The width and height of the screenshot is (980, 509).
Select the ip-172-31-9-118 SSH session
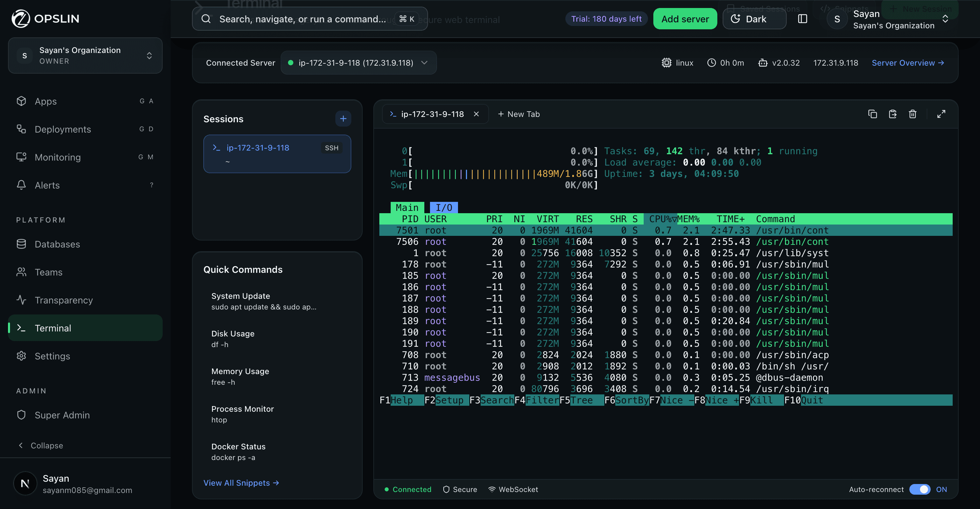point(277,154)
